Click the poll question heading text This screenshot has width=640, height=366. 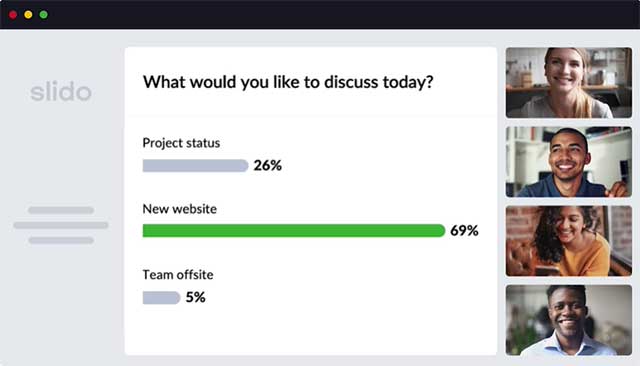[288, 82]
